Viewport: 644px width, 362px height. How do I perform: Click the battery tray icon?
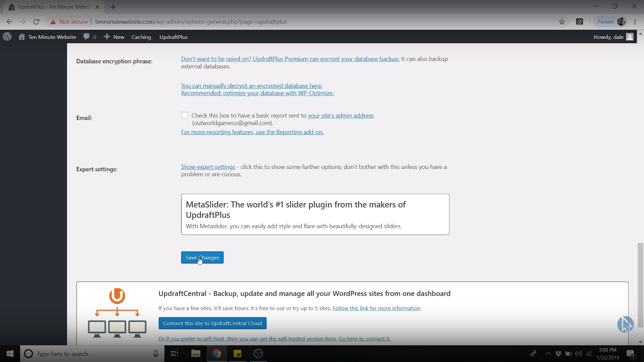pos(568,354)
